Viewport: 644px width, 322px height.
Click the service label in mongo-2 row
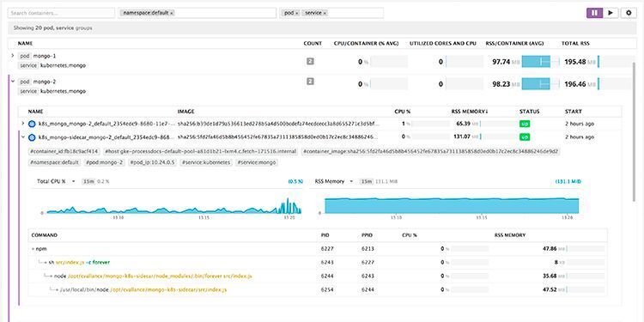click(x=28, y=91)
